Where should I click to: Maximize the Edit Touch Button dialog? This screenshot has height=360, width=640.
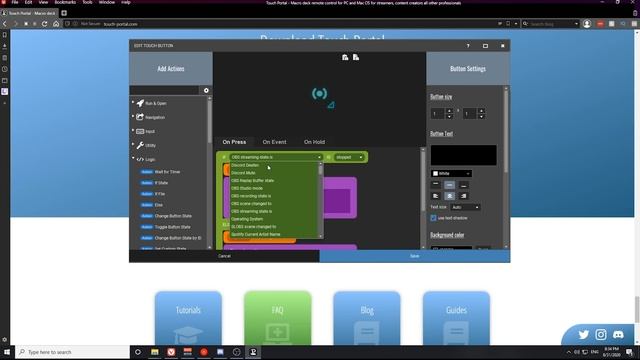[x=485, y=46]
